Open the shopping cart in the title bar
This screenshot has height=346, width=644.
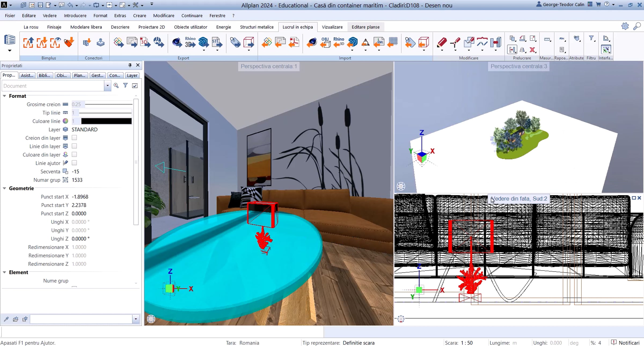click(x=598, y=4)
